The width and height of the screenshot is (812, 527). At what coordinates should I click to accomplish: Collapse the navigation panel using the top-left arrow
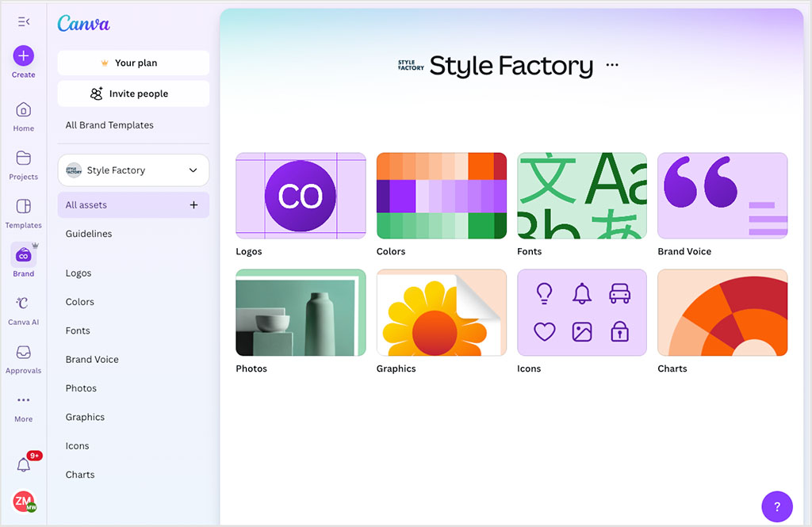click(x=23, y=21)
